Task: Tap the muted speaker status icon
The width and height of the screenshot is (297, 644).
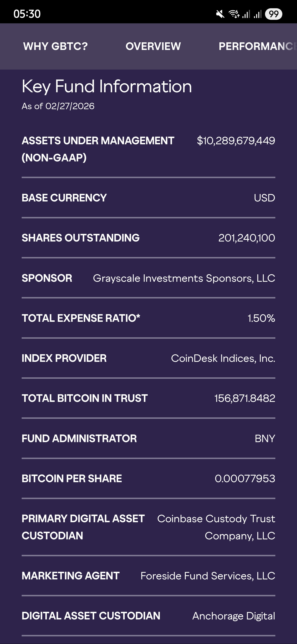Action: point(220,14)
